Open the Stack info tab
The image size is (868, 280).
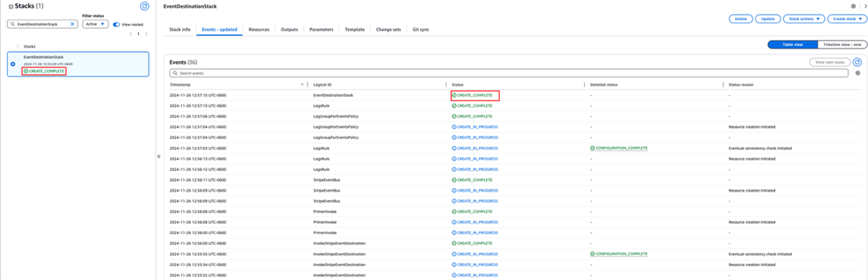tap(180, 29)
